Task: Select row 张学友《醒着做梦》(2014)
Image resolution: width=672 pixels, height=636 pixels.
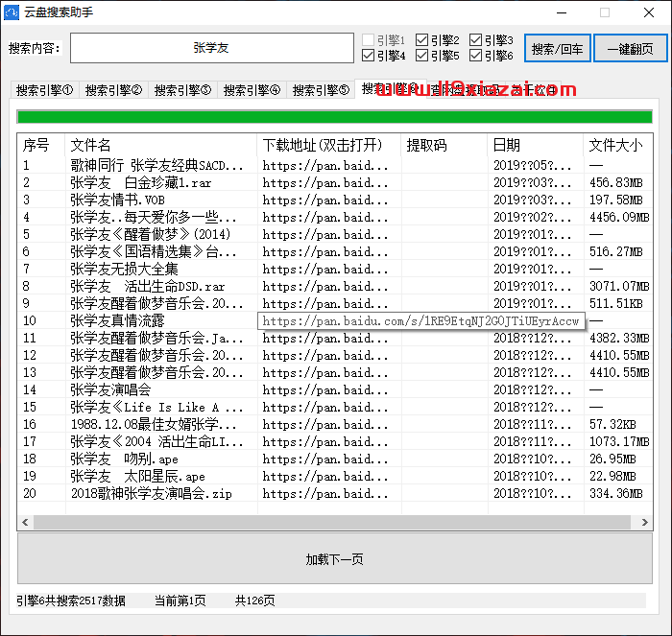Action: 335,234
